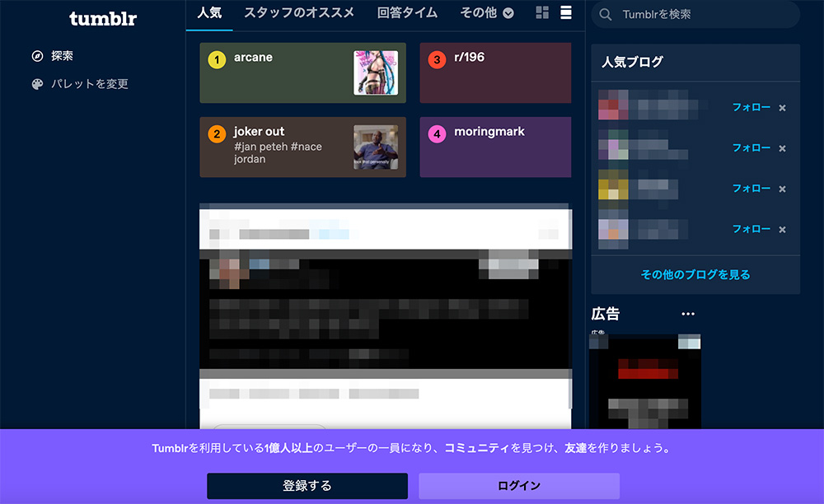Click the number 4 trending badge
The height and width of the screenshot is (504, 824).
(x=437, y=134)
